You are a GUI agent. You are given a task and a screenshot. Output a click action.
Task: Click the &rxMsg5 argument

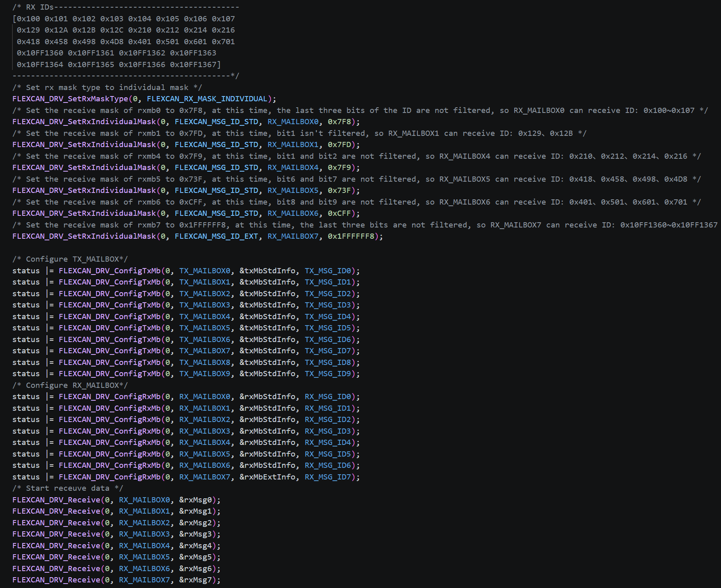(195, 557)
